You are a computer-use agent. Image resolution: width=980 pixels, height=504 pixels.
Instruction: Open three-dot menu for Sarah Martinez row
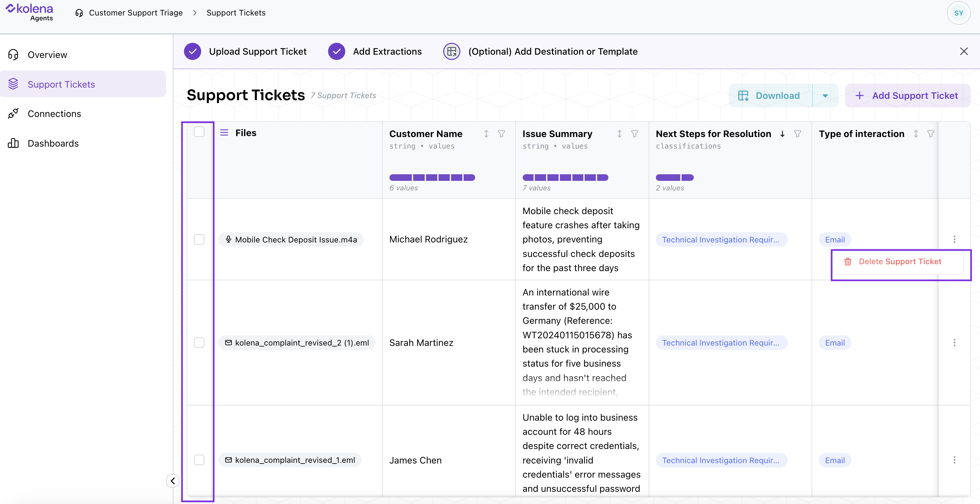coord(954,343)
